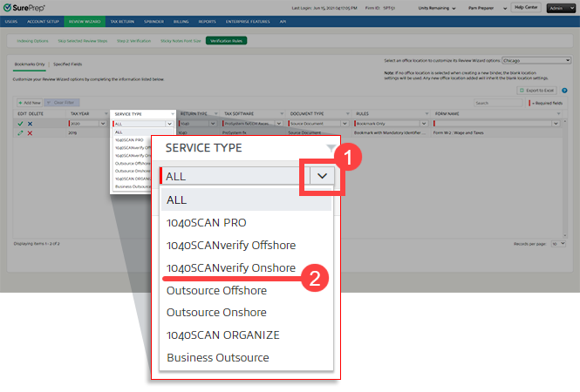Click the SurePrep logo
The height and width of the screenshot is (392, 580).
(x=24, y=7)
